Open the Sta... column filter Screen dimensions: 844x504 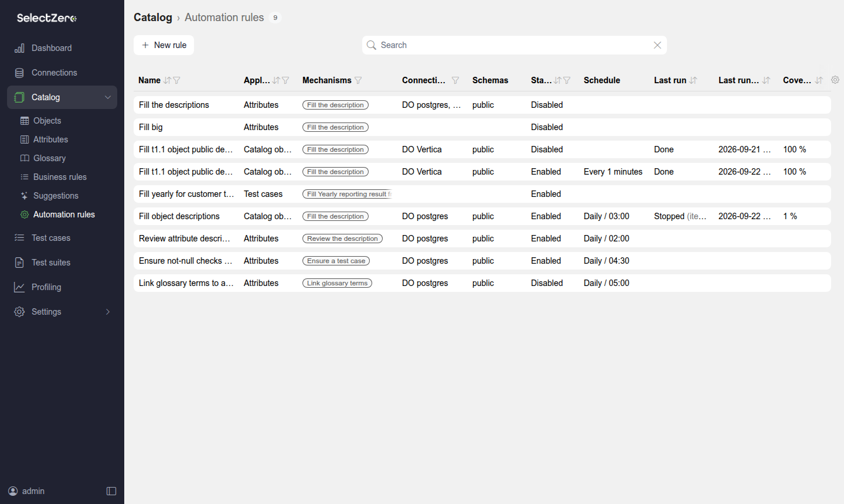(567, 80)
